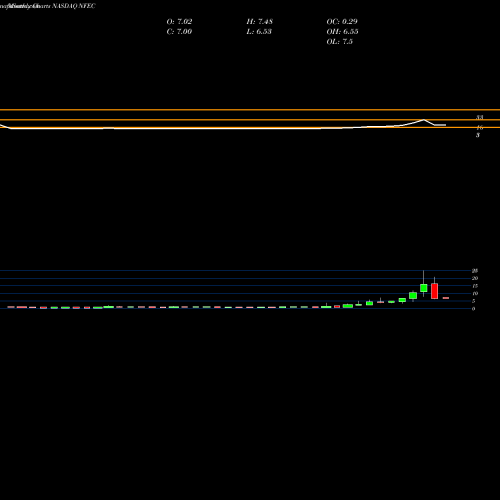Click the '25' price axis label
Image resolution: width=500 pixels, height=500 pixels.
(x=475, y=271)
